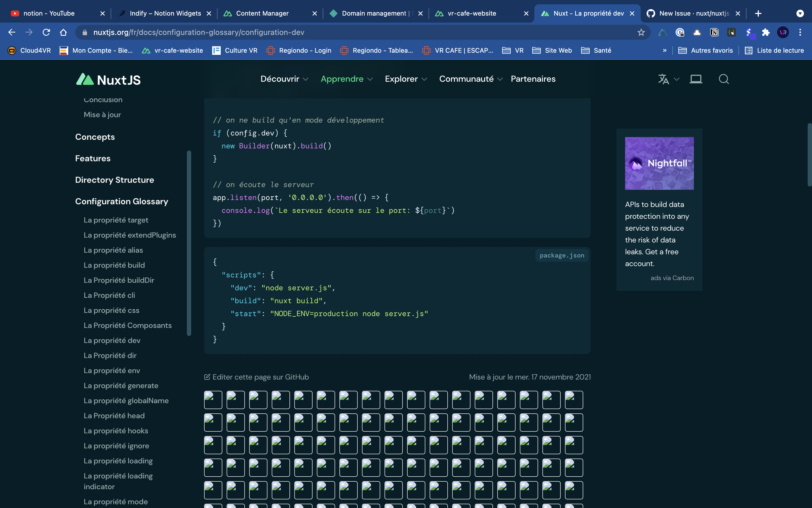The width and height of the screenshot is (812, 508).
Task: Open a new browser tab
Action: pyautogui.click(x=758, y=13)
